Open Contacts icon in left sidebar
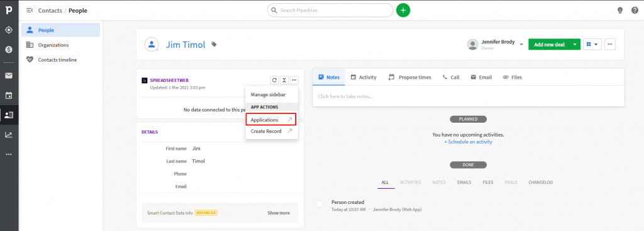Screen dimensions: 644x231 [x=9, y=115]
